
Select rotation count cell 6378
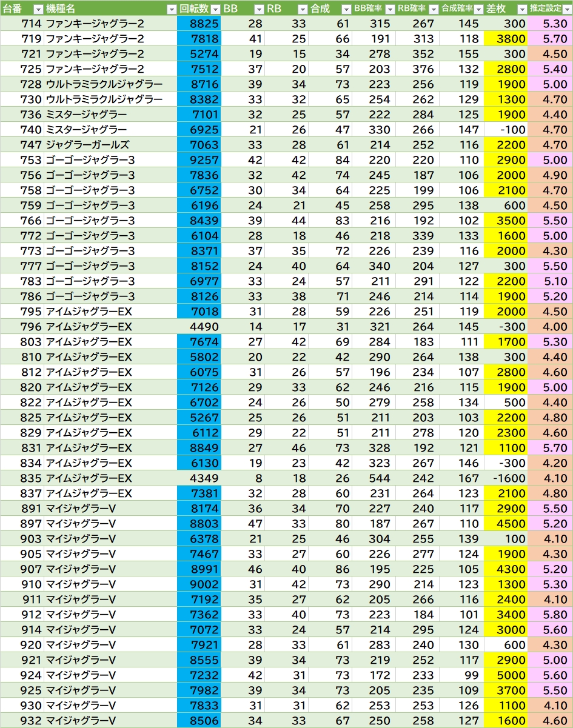point(199,539)
